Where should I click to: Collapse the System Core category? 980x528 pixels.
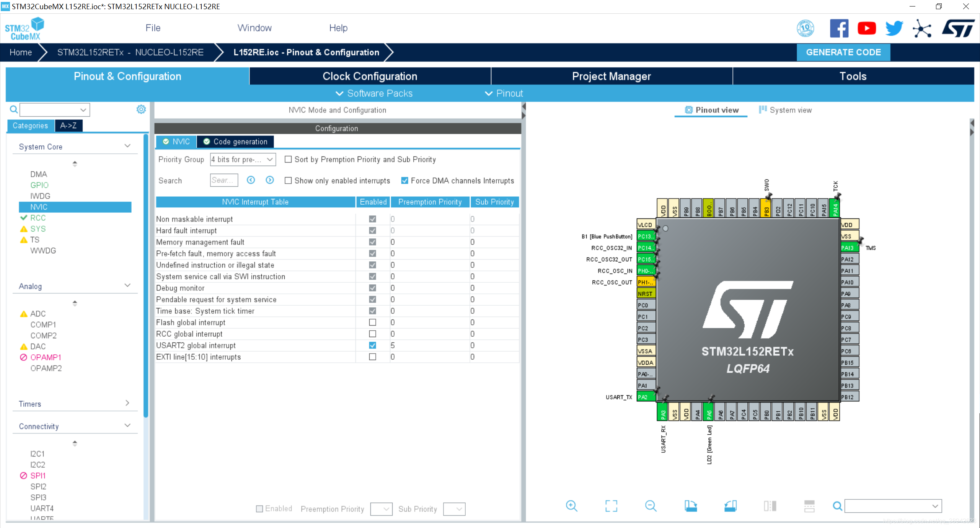coord(127,146)
